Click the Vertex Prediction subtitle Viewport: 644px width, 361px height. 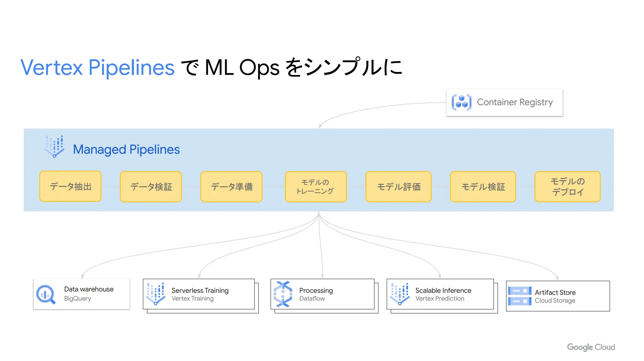click(440, 299)
